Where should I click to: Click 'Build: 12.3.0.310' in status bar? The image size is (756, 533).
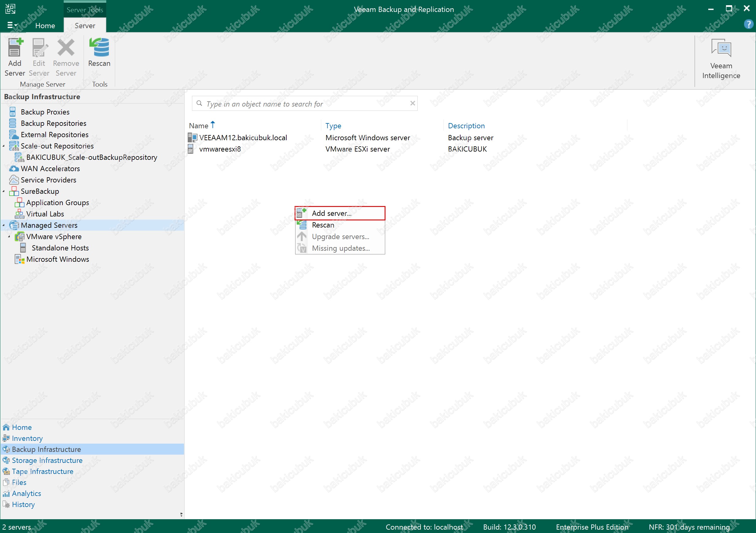(510, 527)
